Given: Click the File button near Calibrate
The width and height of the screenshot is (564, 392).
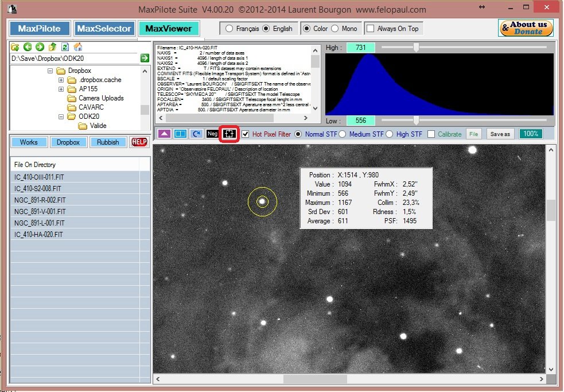Looking at the screenshot, I should 474,134.
